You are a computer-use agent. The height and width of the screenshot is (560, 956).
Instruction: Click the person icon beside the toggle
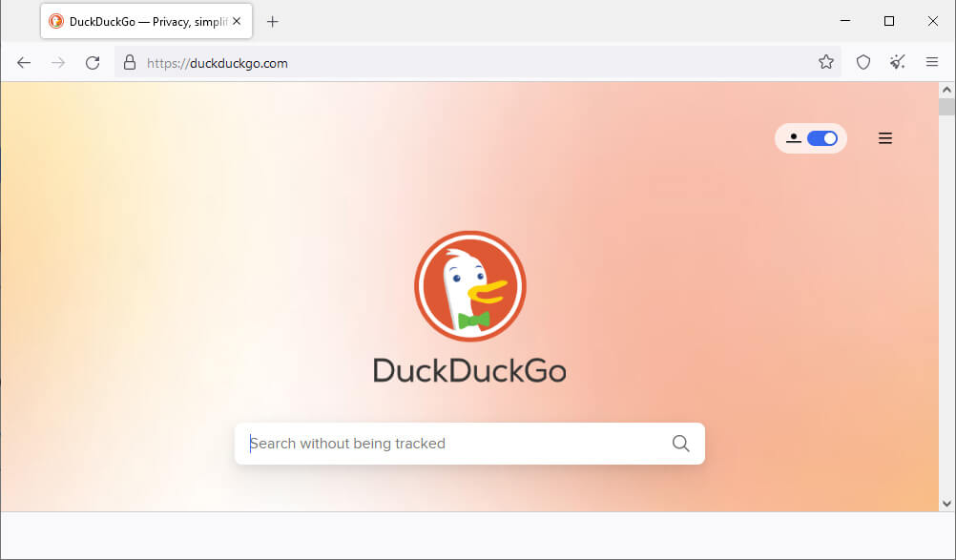[793, 138]
